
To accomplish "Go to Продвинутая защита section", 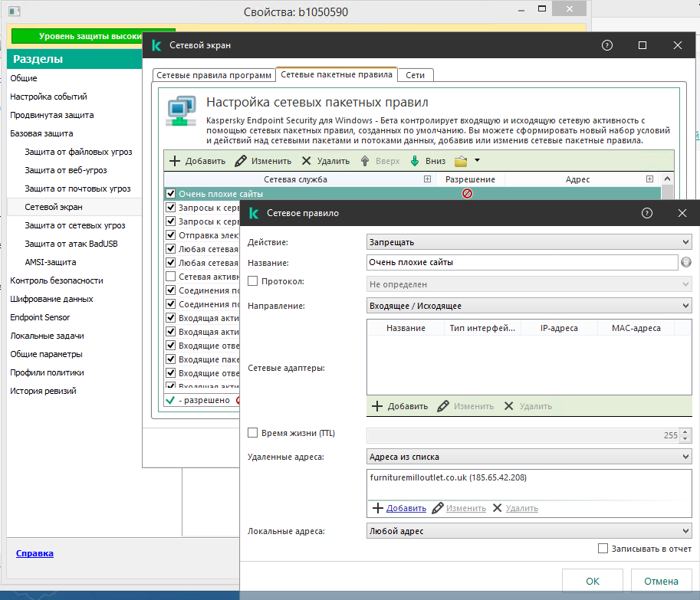I will tap(52, 115).
